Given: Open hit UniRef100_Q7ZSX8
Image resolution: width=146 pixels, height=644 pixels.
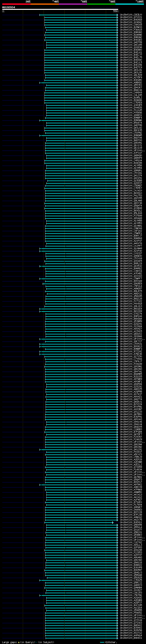Looking at the screenshot, I should 131,620.
